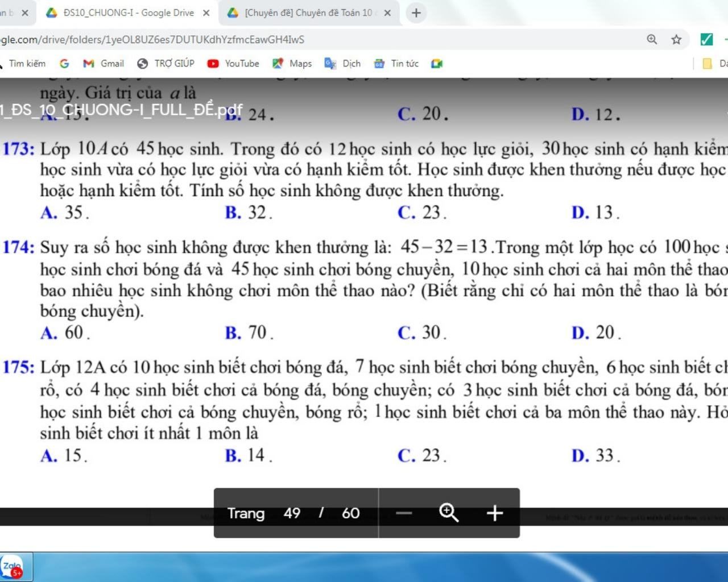728x582 pixels.
Task: Click the total page count "60"
Action: [x=350, y=513]
